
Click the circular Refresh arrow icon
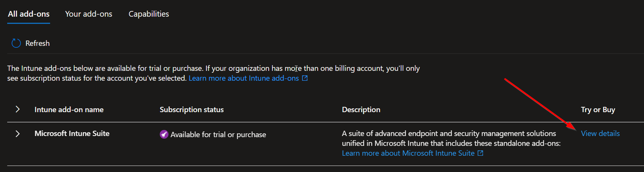point(16,43)
